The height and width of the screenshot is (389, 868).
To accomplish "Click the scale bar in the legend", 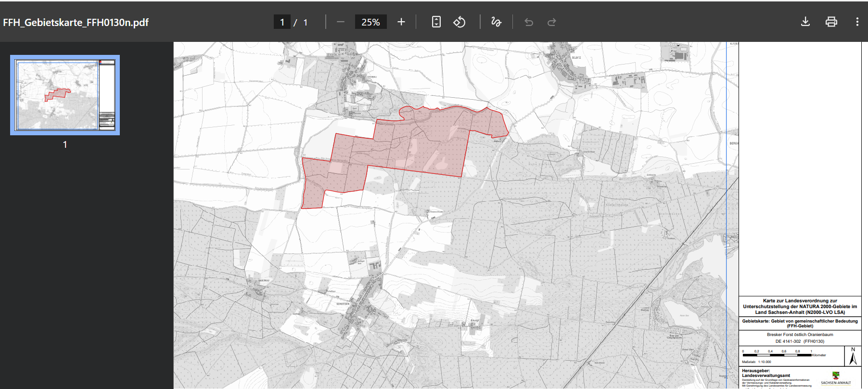I will point(777,355).
